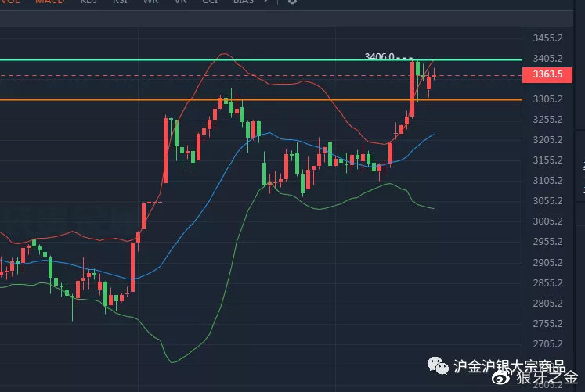Click the 3406.0 high price label
The width and height of the screenshot is (585, 392).
[379, 56]
